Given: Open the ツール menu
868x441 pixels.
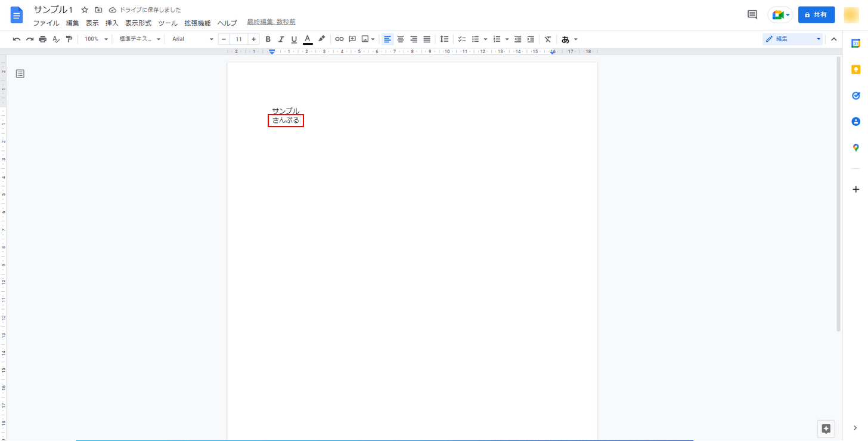Looking at the screenshot, I should (168, 23).
